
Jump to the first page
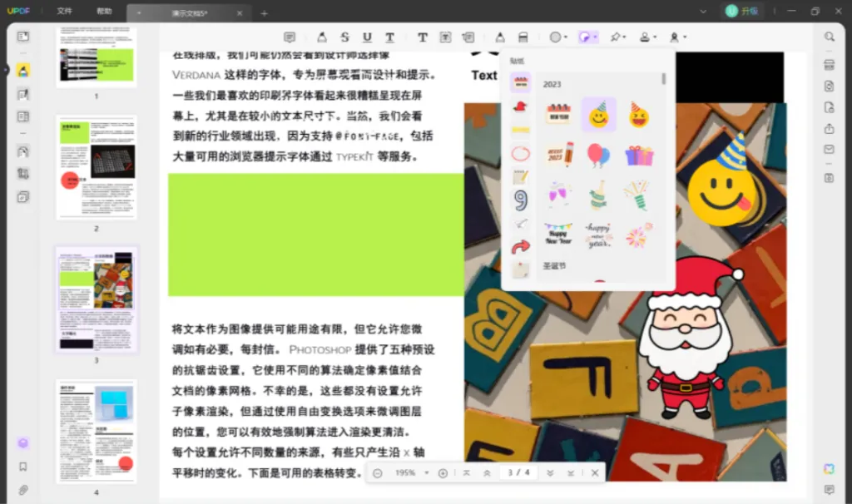[x=467, y=473]
